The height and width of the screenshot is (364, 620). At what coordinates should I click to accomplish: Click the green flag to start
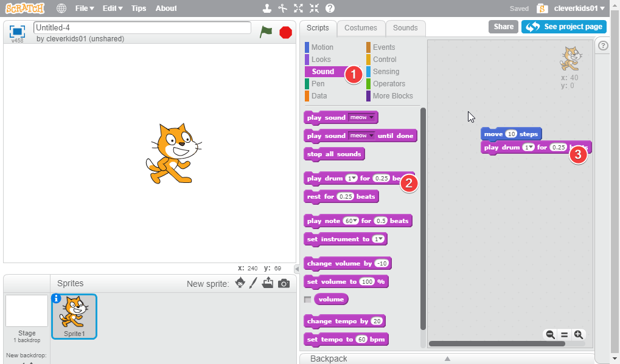tap(266, 32)
